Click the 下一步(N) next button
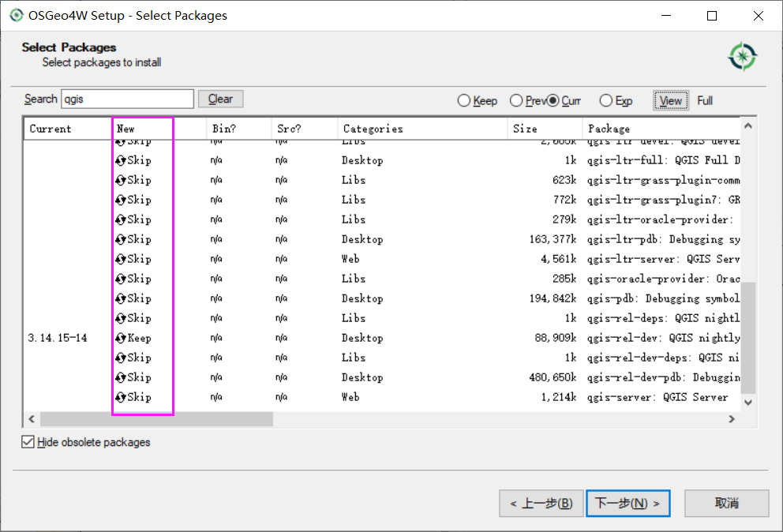This screenshot has height=532, width=783. point(628,503)
